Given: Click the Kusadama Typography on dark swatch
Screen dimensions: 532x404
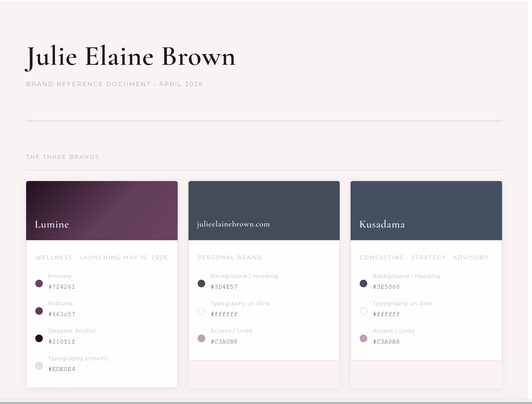Looking at the screenshot, I should point(363,311).
